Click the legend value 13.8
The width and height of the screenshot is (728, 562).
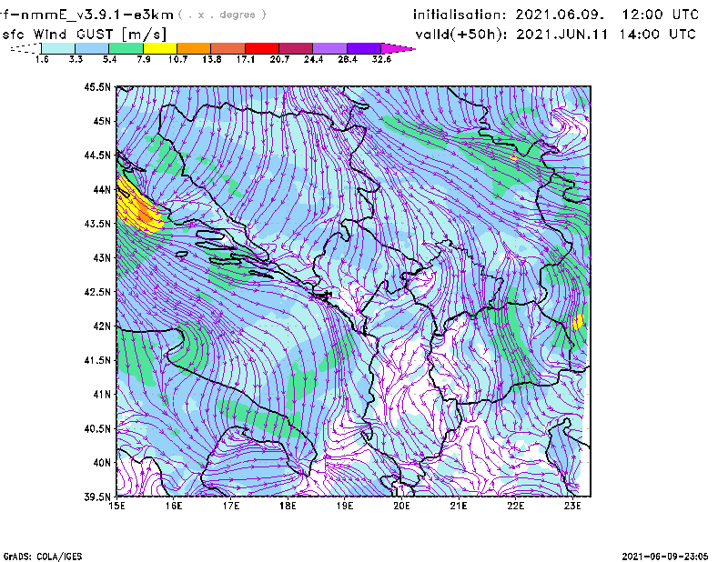click(211, 59)
